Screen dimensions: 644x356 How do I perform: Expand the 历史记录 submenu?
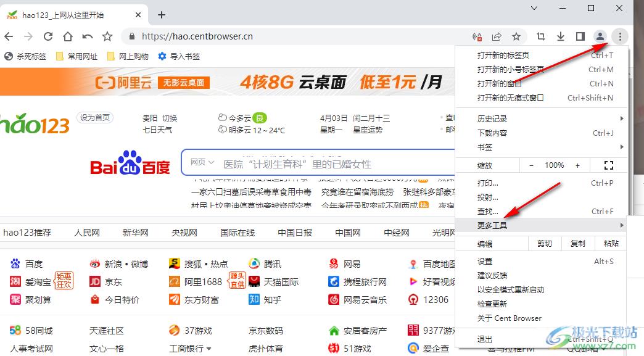pos(542,118)
